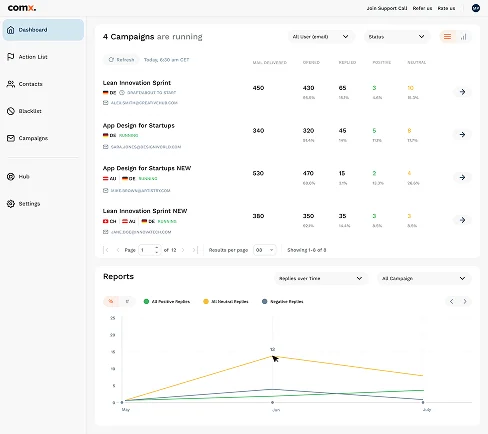488x434 pixels.
Task: Open the Results per page dropdown
Action: pos(265,250)
